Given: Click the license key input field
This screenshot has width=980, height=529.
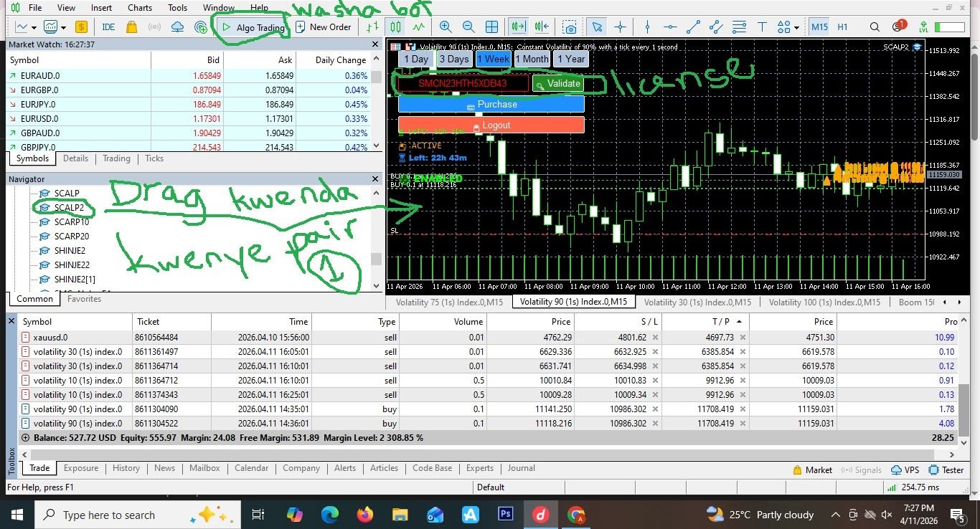Looking at the screenshot, I should point(463,83).
